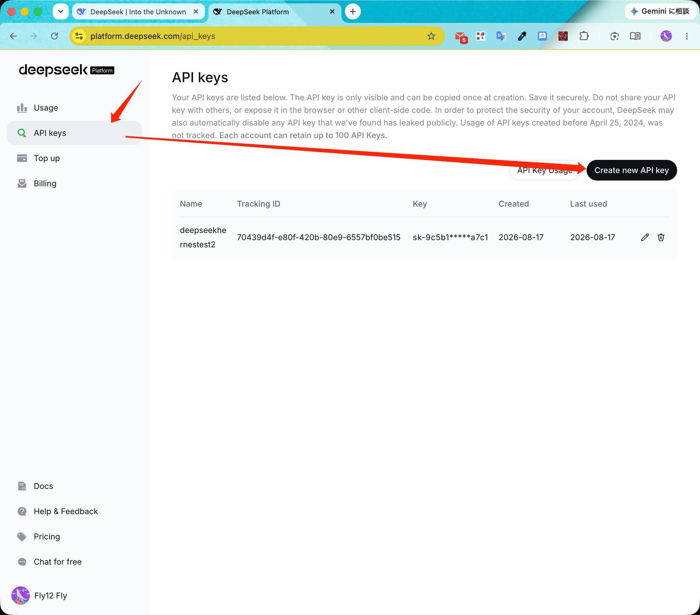Open the Google Translate extension

coord(501,36)
